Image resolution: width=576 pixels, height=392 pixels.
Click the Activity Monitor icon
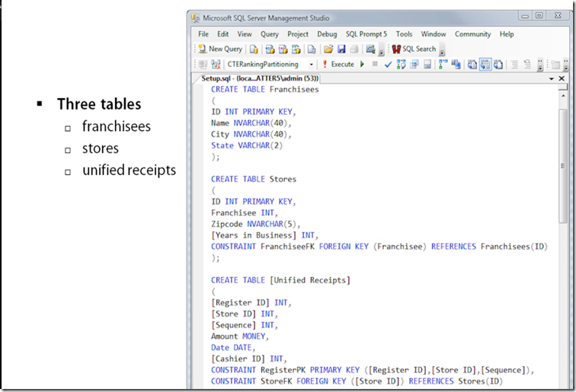[370, 49]
